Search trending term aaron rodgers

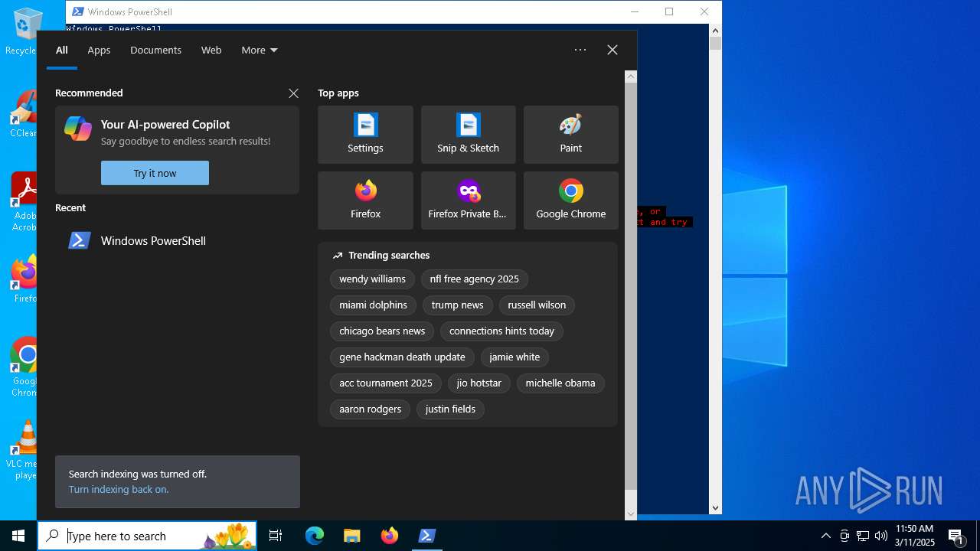370,409
